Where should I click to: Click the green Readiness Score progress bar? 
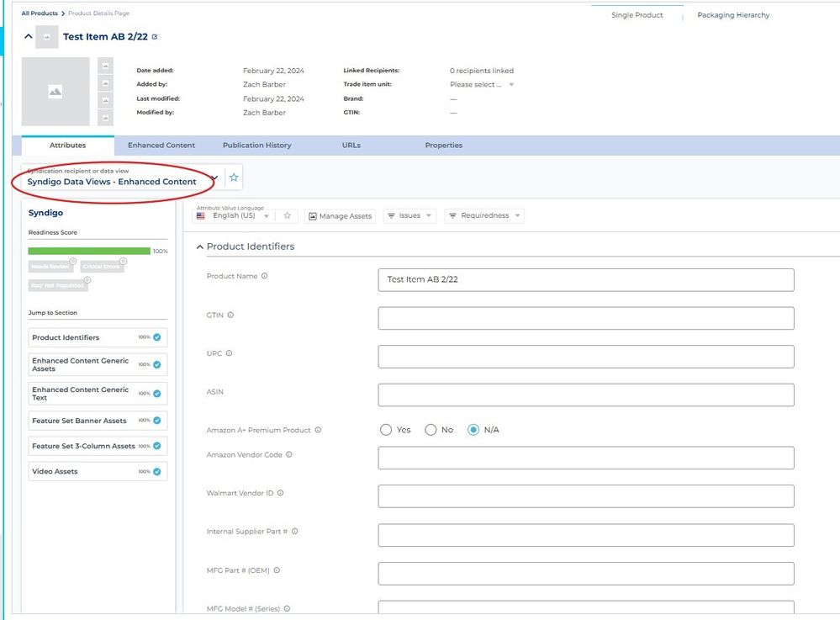[89, 251]
